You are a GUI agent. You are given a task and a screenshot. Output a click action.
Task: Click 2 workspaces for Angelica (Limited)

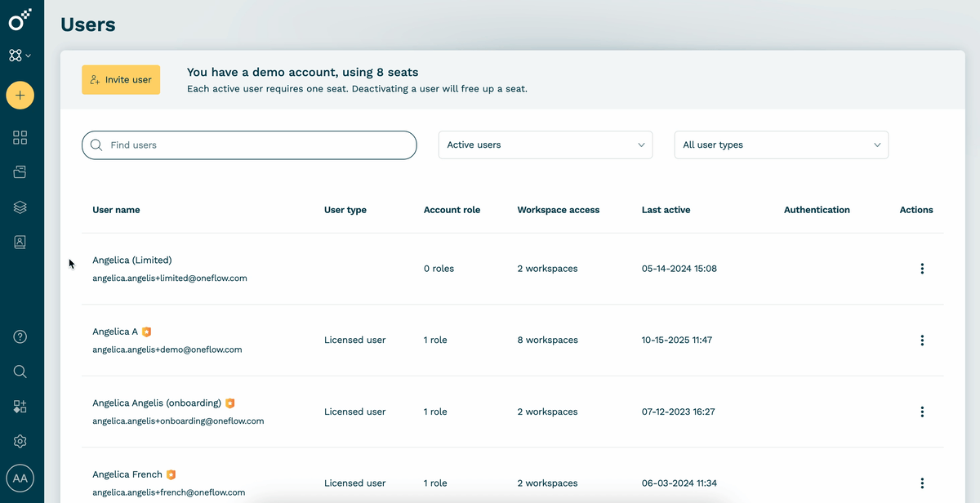pos(547,269)
